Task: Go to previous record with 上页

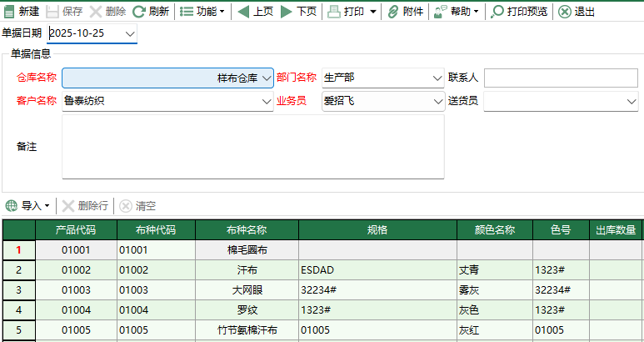Action: point(256,12)
